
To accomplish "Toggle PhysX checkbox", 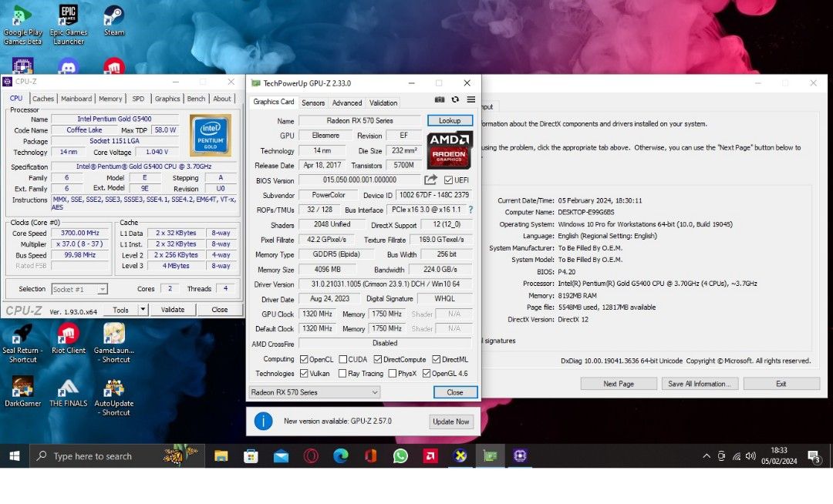I will [x=393, y=374].
